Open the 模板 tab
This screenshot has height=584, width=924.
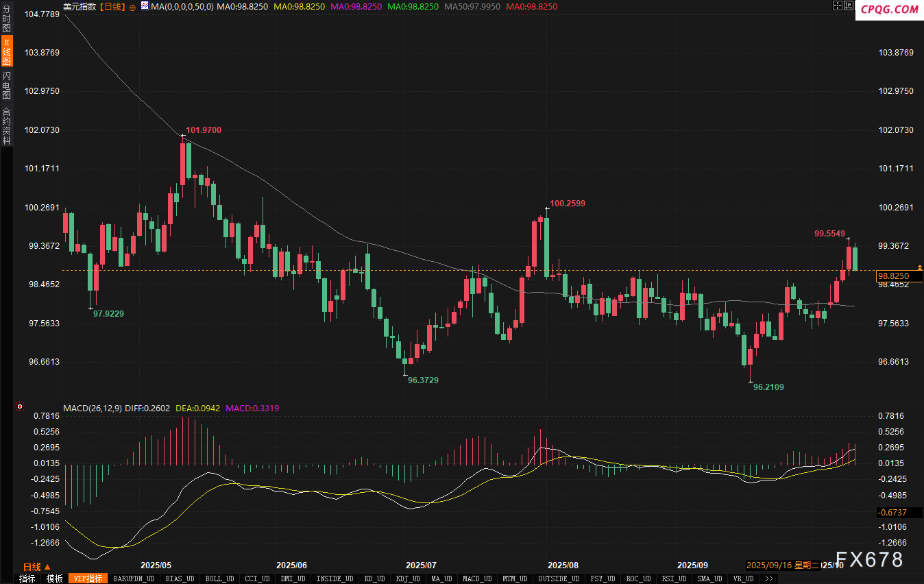click(x=55, y=579)
